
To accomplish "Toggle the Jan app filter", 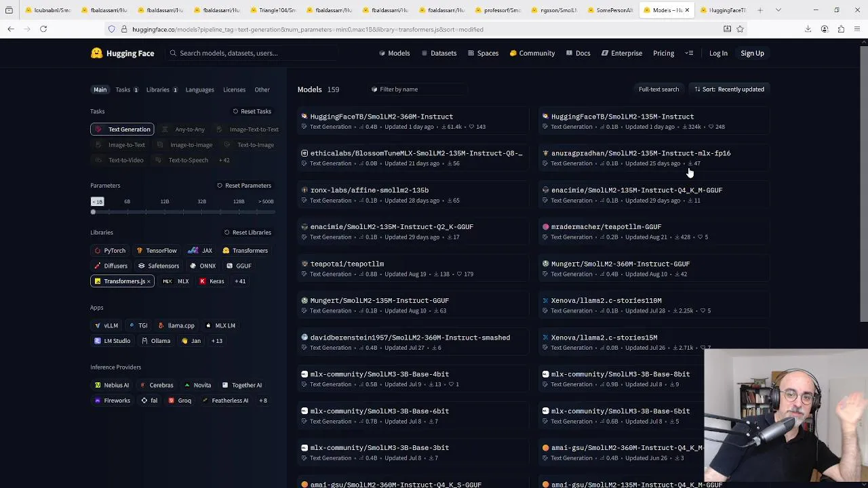I will coord(191,341).
